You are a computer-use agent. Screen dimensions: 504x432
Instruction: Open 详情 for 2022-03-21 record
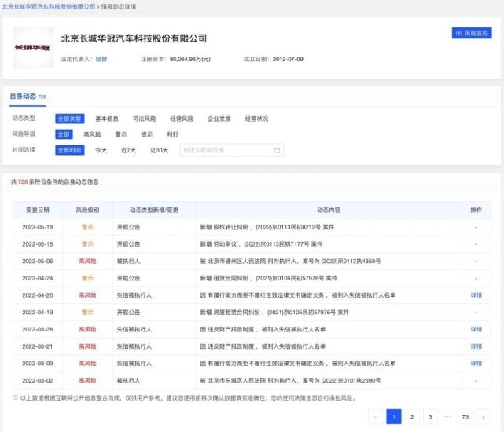click(x=476, y=346)
